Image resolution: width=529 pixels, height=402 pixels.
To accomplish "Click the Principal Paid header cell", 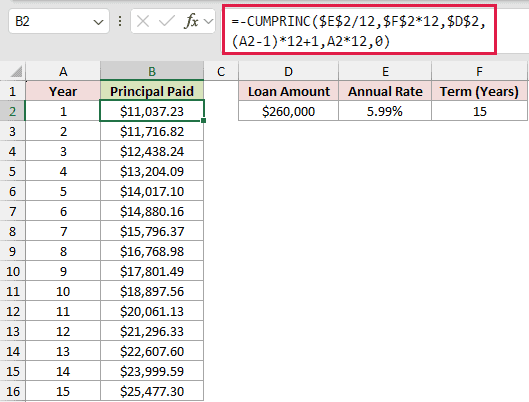I will (x=152, y=91).
